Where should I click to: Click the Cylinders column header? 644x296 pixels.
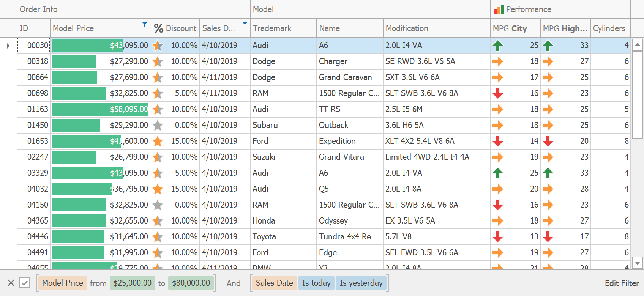[609, 28]
